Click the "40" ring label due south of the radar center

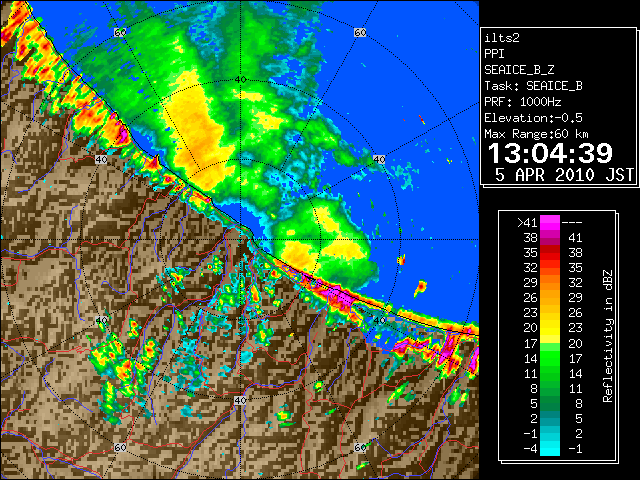(240, 400)
